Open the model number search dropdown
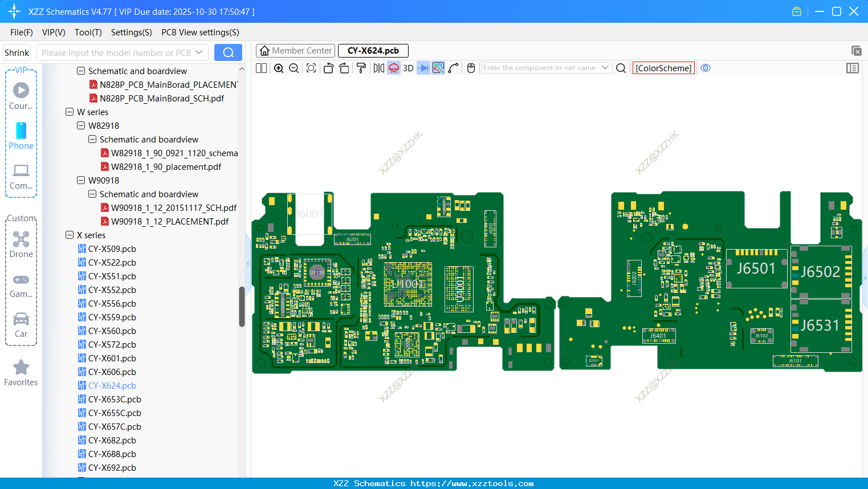This screenshot has height=489, width=868. [200, 52]
